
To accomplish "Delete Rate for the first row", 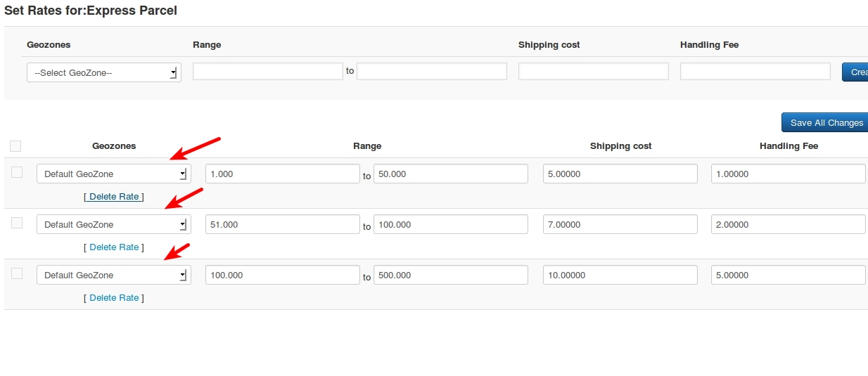I will click(x=114, y=197).
